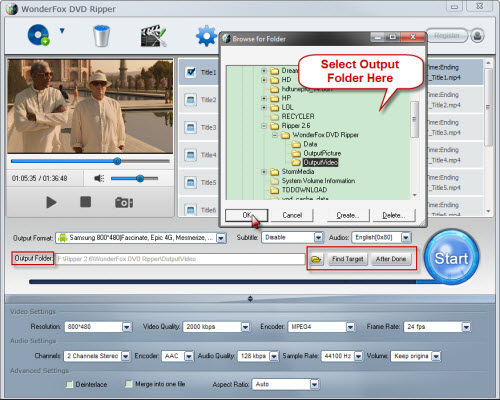Image resolution: width=500 pixels, height=400 pixels.
Task: Click the Load DVD disc icon
Action: (x=38, y=35)
